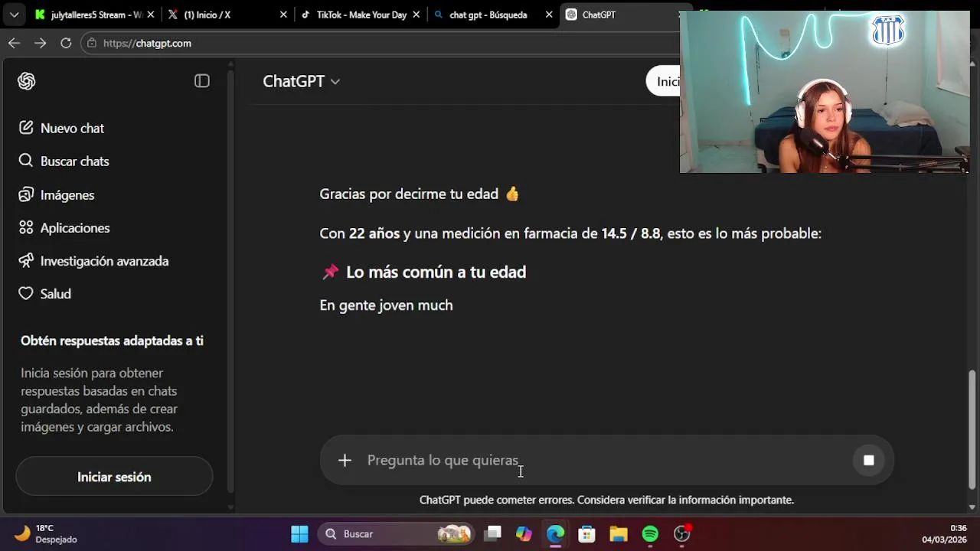Stop the response generation

868,460
